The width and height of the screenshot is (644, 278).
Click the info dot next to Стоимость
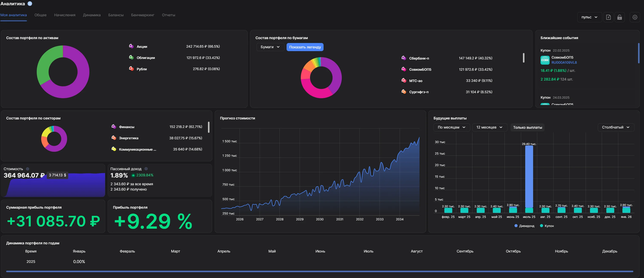28,169
